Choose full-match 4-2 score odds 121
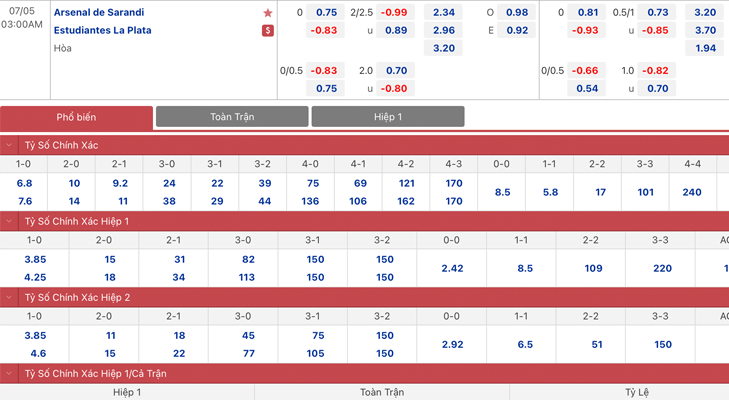The width and height of the screenshot is (729, 400). pos(406,183)
